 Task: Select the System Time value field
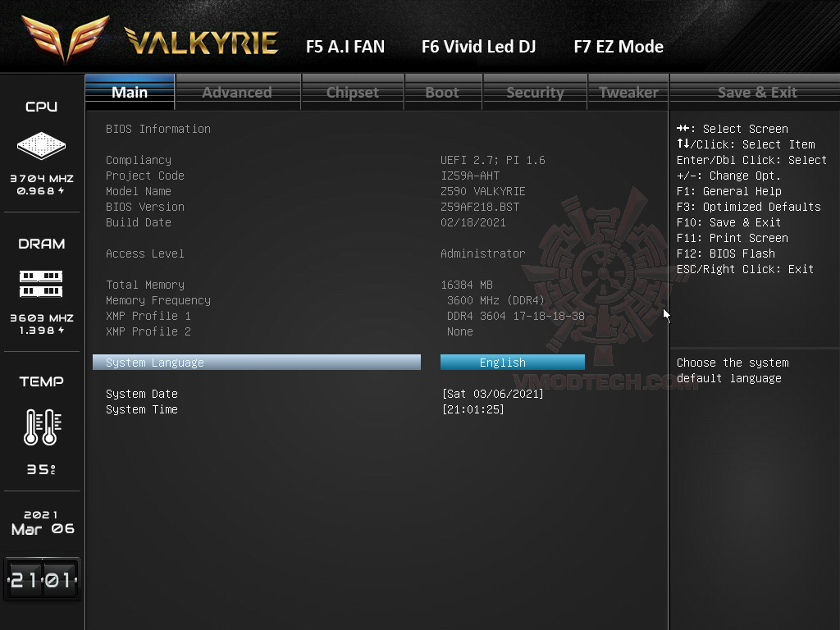coord(473,409)
